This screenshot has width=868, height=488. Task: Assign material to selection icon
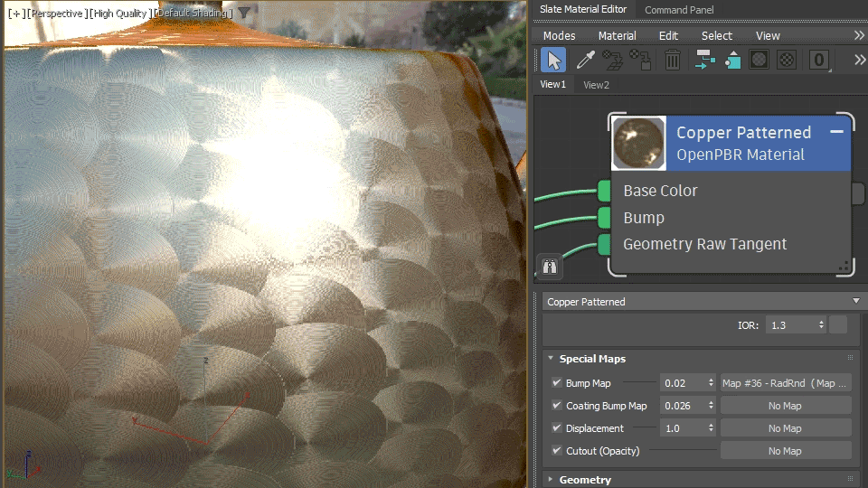[x=732, y=60]
